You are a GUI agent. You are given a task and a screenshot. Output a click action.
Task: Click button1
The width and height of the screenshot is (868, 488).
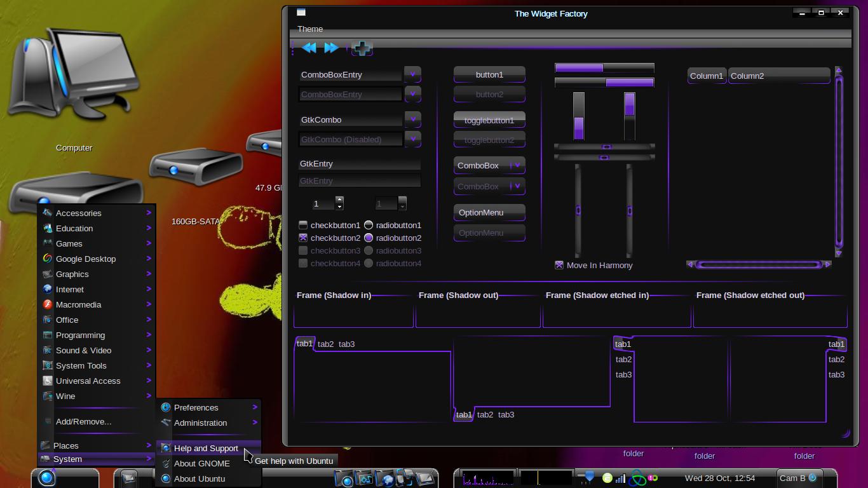[x=489, y=74]
